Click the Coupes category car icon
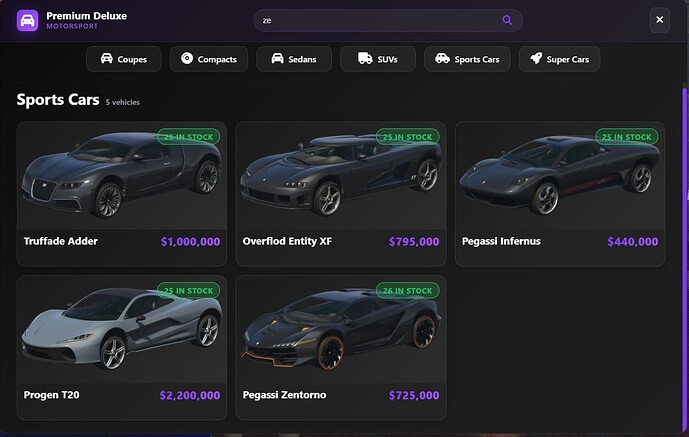This screenshot has width=689, height=437. coord(106,59)
